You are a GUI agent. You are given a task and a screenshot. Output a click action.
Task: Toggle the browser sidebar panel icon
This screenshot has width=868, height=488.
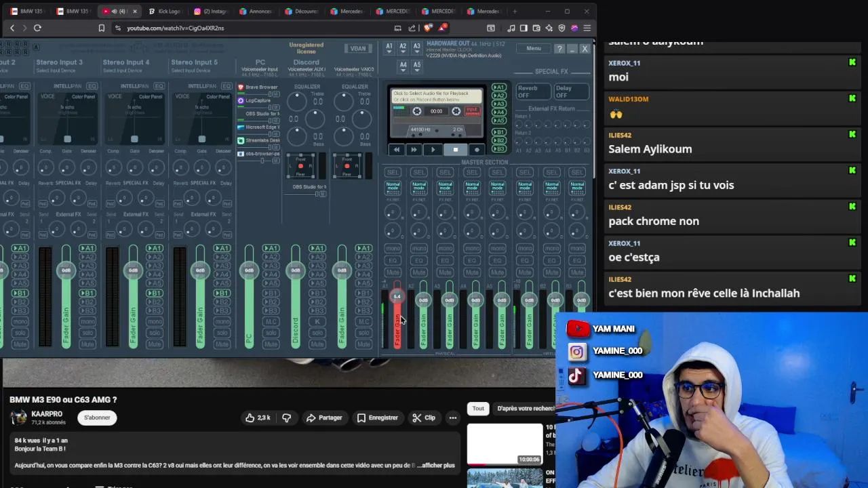[524, 28]
